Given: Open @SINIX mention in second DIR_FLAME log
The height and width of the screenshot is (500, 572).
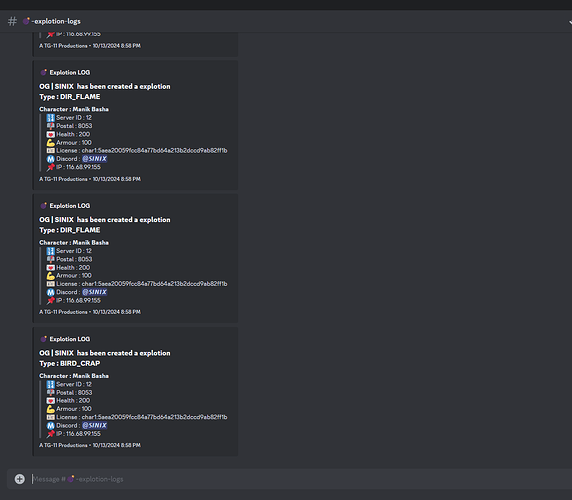Looking at the screenshot, I should 94,292.
